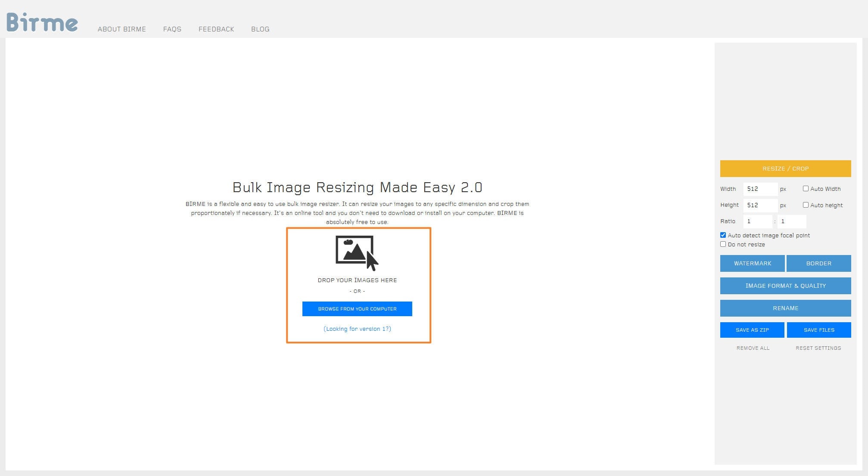This screenshot has height=476, width=868.
Task: Check the Do not resize option
Action: pos(723,244)
